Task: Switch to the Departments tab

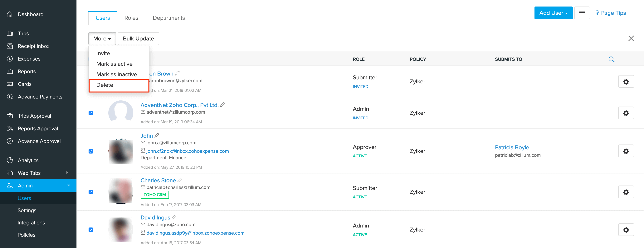Action: (169, 18)
